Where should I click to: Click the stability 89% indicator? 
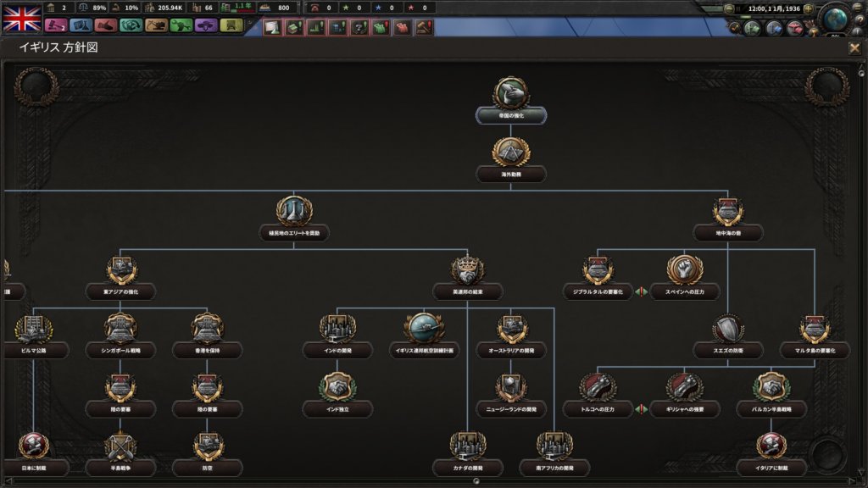coord(92,8)
